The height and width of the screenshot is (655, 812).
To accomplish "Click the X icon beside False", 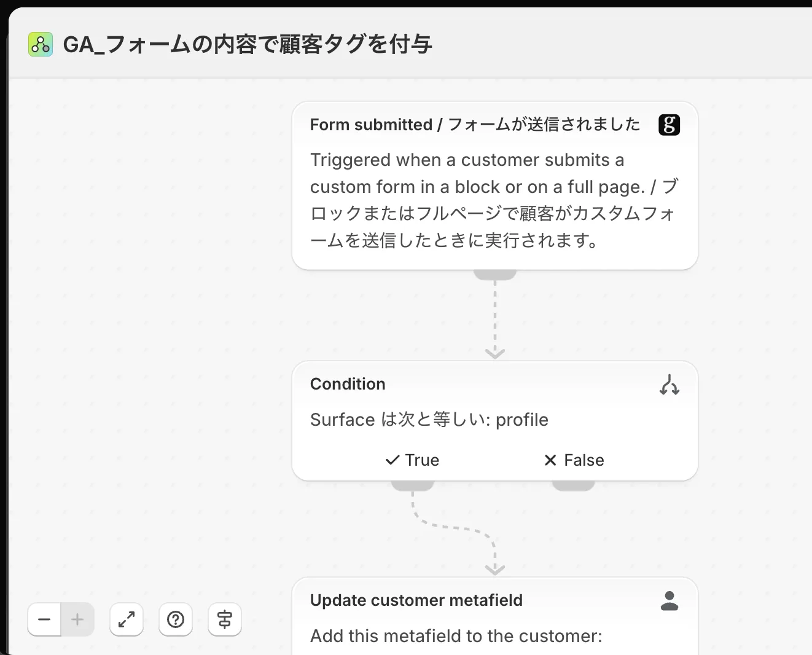I will click(x=550, y=460).
